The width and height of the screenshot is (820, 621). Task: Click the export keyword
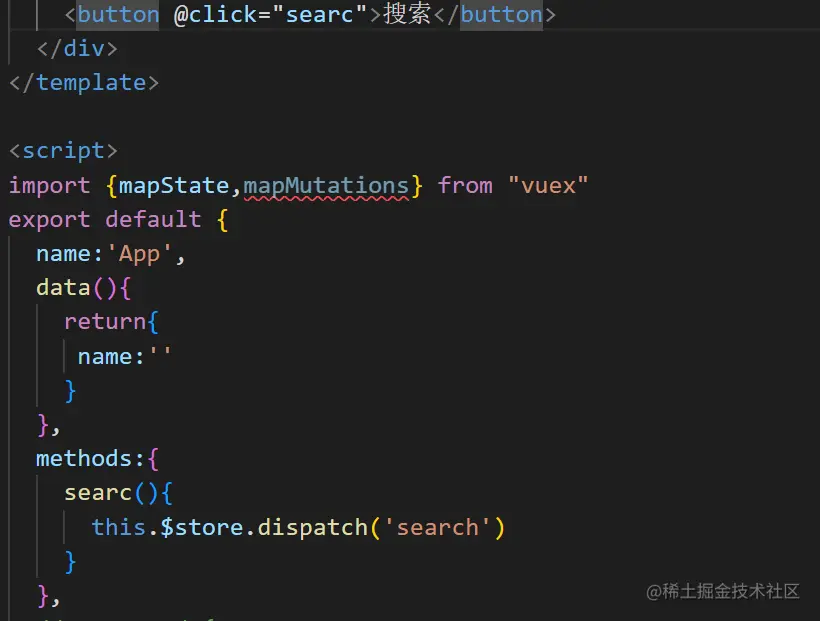[49, 219]
